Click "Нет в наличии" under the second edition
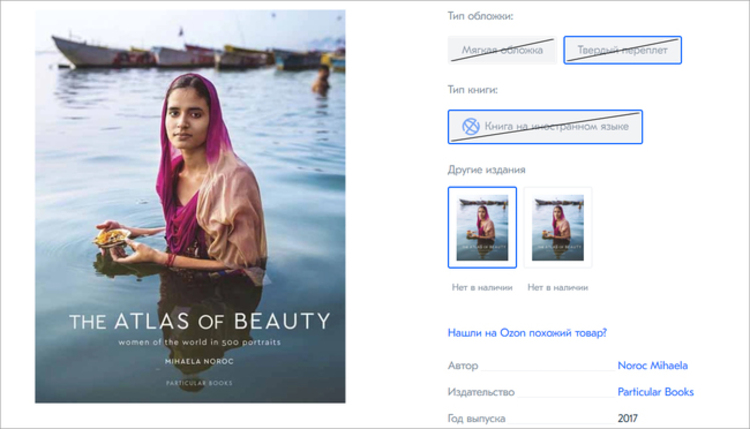This screenshot has width=750, height=429. pos(558,288)
